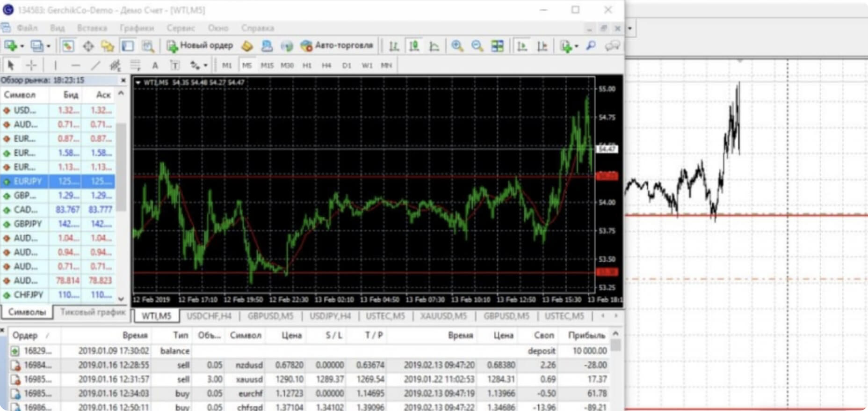Toggle chart shift icon
Viewport: 868px width, 411px height.
click(x=542, y=46)
